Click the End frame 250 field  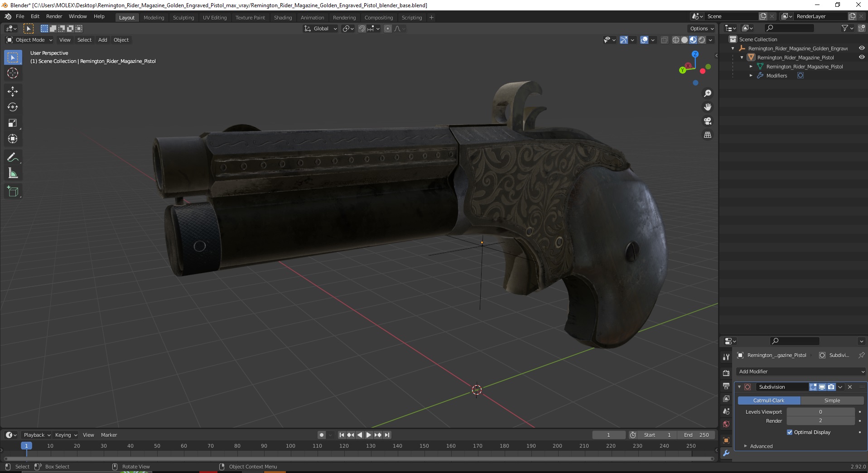(696, 435)
